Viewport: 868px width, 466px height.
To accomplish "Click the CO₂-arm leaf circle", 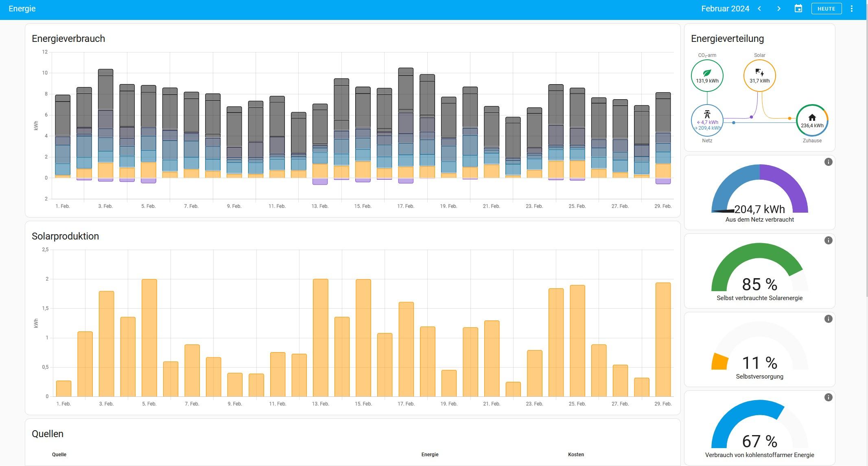I will (x=707, y=76).
